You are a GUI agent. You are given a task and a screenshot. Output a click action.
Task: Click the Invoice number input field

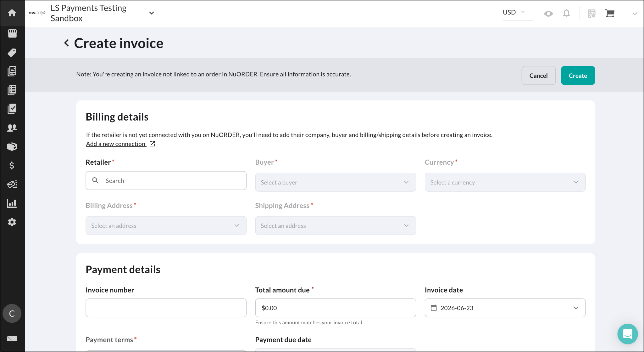click(x=166, y=308)
